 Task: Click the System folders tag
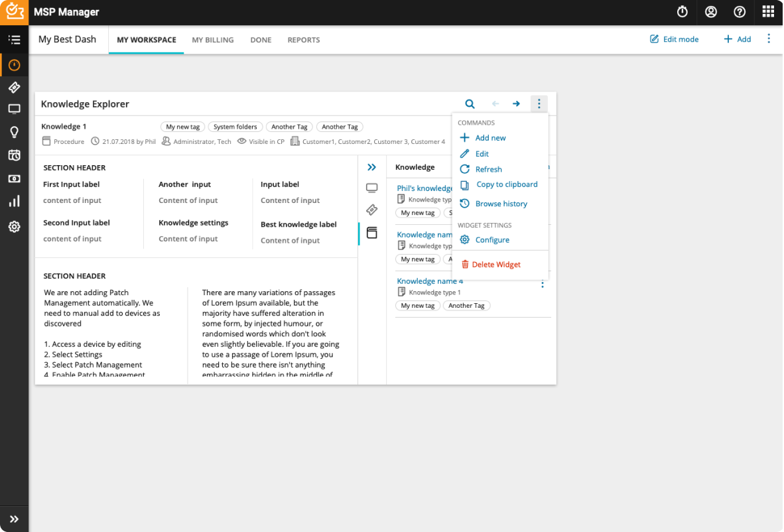click(x=235, y=127)
